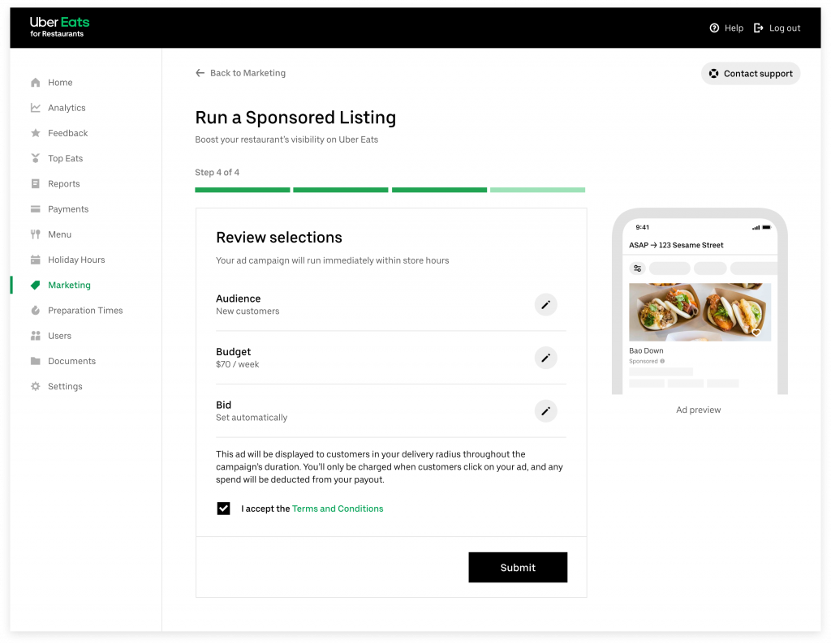Screen dimensions: 831x644
Task: Click the filter icon in ad preview
Action: click(638, 268)
